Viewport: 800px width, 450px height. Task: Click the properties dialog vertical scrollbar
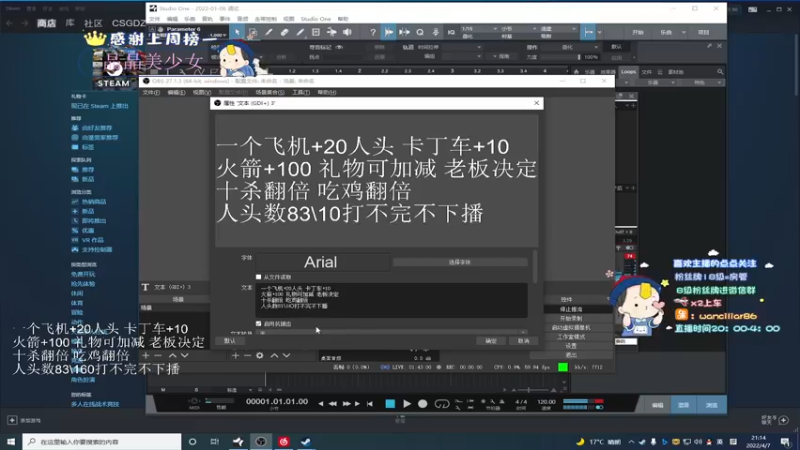click(535, 266)
